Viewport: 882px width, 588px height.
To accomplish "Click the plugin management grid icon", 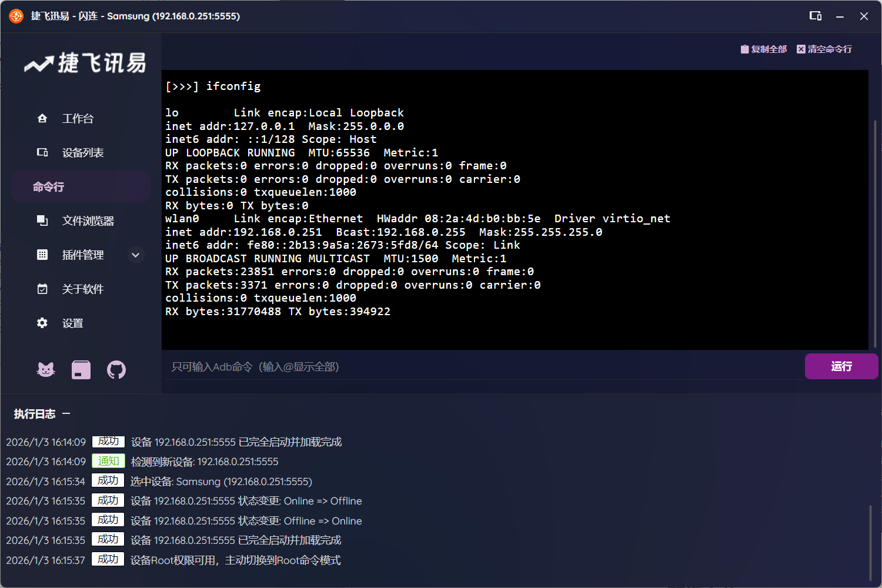I will click(42, 255).
